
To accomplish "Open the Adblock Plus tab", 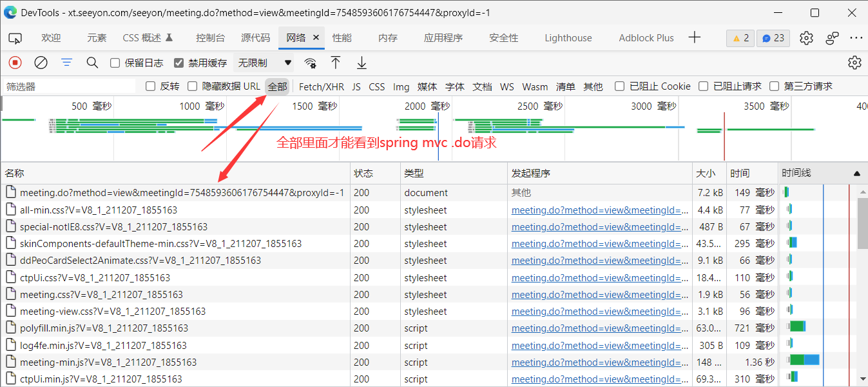I will coord(646,38).
